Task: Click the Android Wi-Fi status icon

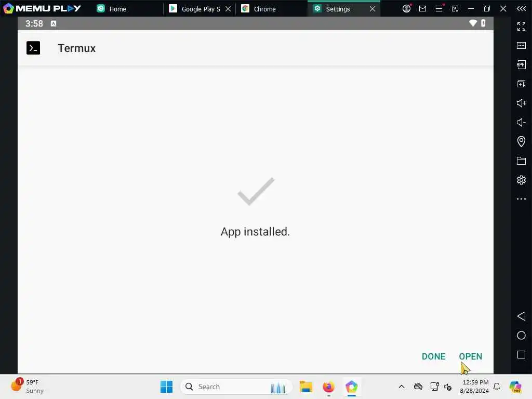Action: pyautogui.click(x=473, y=23)
